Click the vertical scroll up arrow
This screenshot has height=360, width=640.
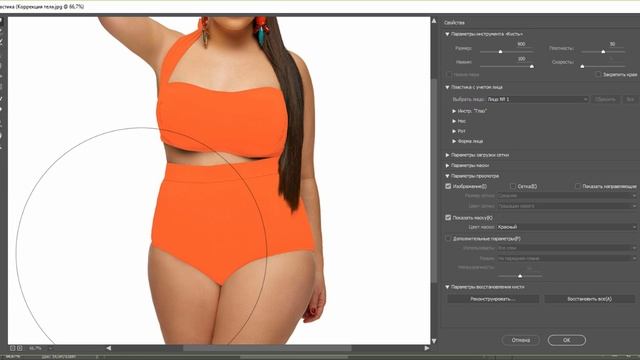click(x=434, y=21)
